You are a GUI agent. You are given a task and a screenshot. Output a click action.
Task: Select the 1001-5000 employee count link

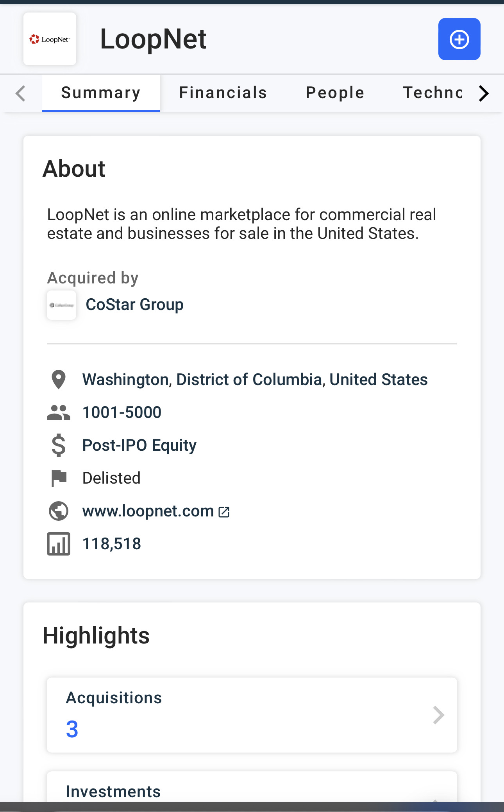pyautogui.click(x=122, y=412)
